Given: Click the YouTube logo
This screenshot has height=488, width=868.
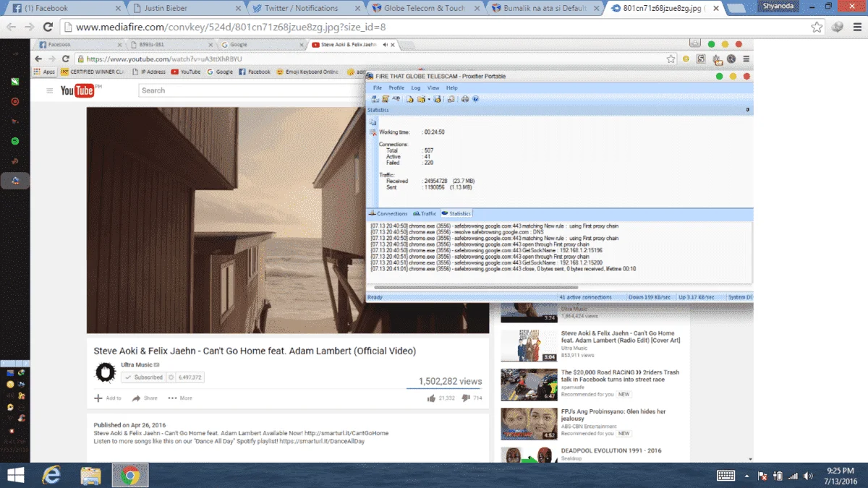Looking at the screenshot, I should pos(77,90).
